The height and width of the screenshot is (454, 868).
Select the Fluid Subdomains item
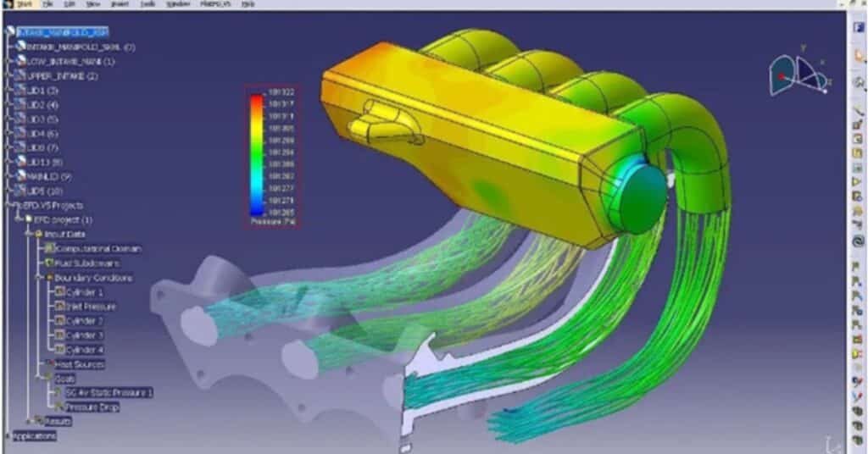coord(88,263)
